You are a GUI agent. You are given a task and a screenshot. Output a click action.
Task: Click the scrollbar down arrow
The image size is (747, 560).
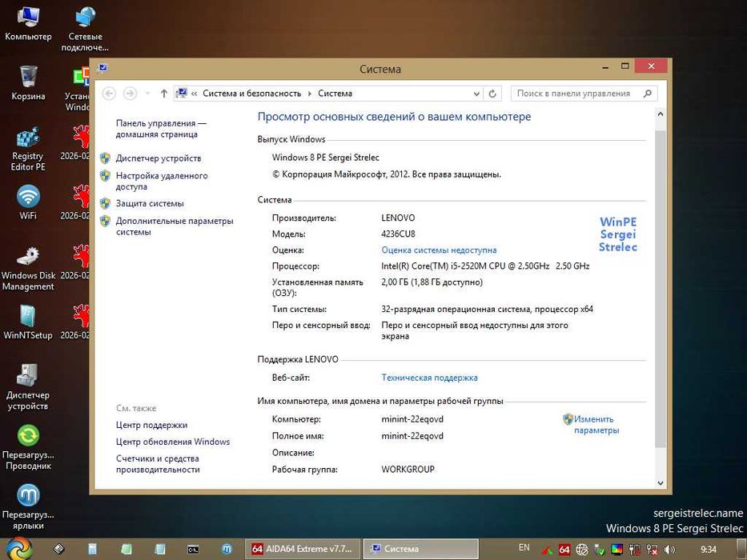click(x=661, y=483)
